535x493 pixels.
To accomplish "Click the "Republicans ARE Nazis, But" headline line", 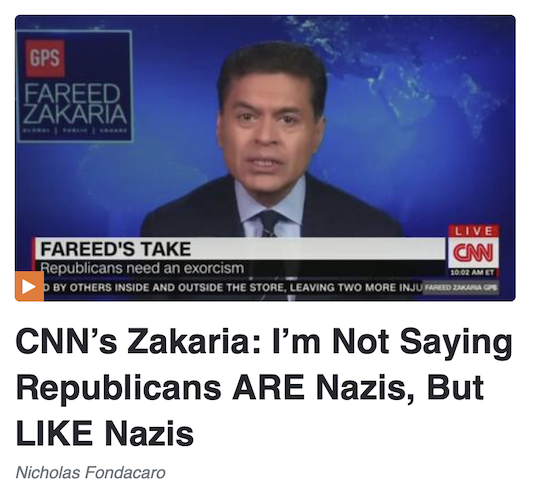I will coord(250,388).
